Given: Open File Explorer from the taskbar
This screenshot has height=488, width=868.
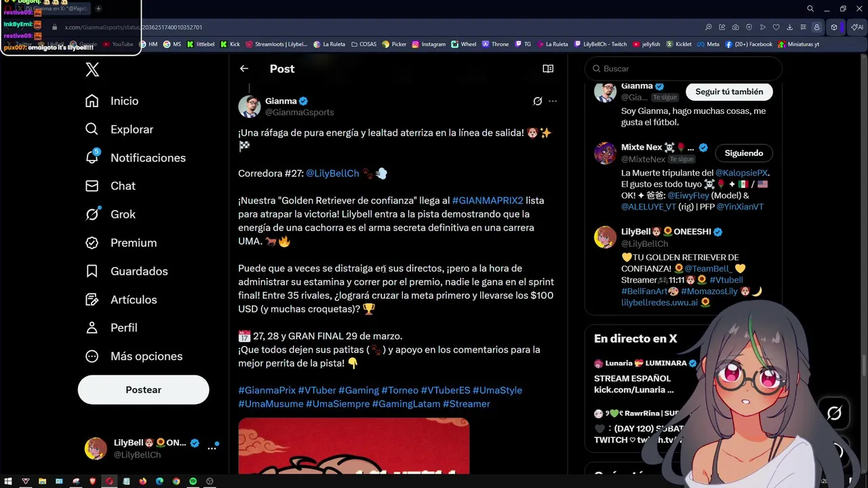Looking at the screenshot, I should (42, 481).
